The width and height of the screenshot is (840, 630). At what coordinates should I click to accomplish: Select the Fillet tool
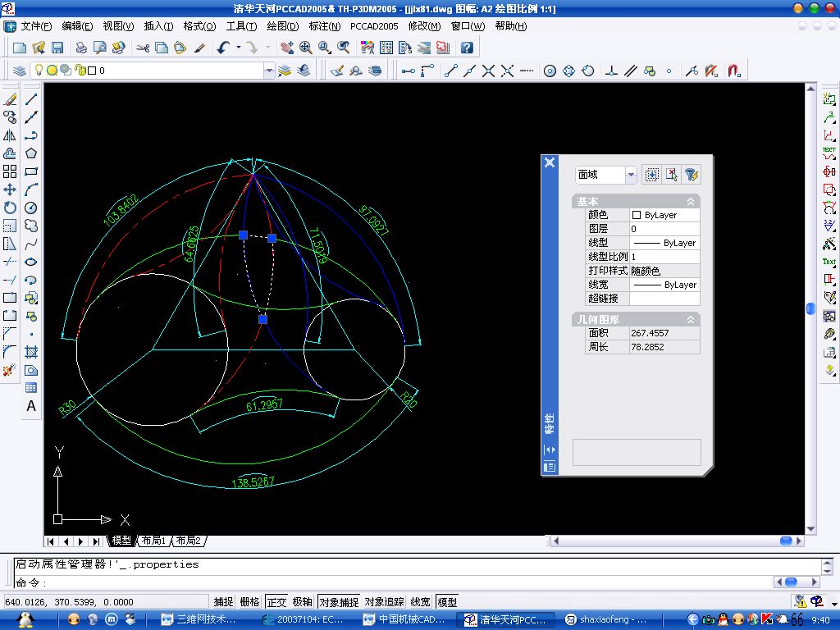point(10,352)
